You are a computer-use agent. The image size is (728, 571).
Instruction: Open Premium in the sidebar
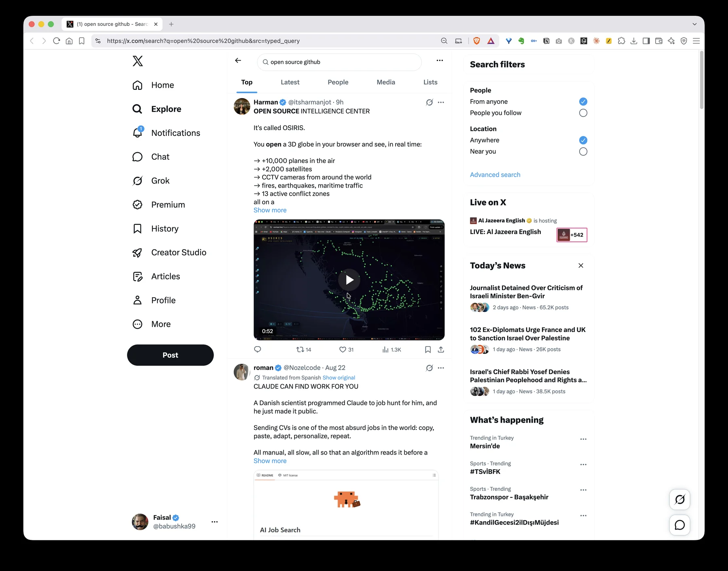click(159, 205)
